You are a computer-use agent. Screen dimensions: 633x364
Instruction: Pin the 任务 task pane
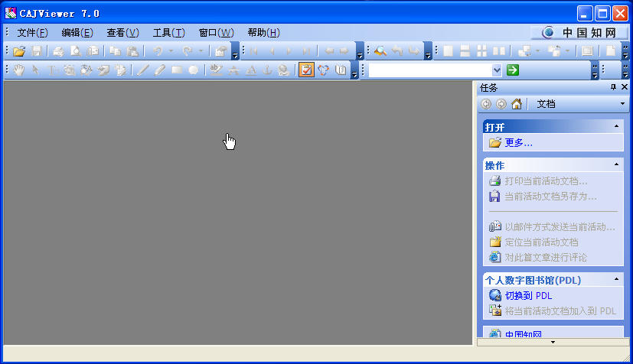point(613,87)
